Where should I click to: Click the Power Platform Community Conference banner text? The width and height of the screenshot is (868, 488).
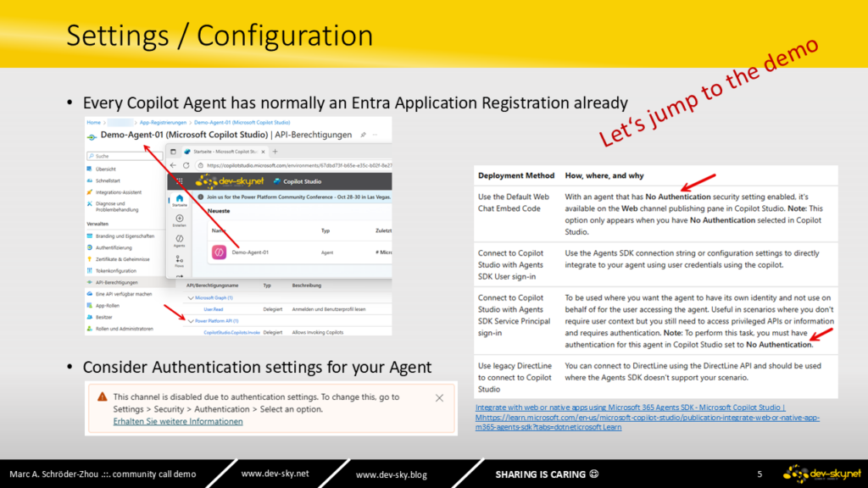coord(299,197)
